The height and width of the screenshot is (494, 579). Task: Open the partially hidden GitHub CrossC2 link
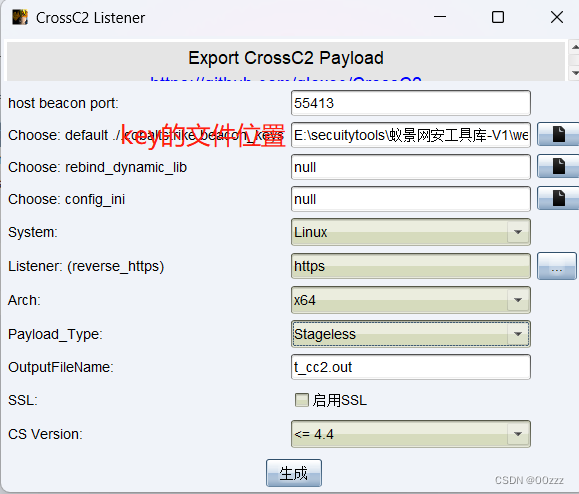coord(286,79)
